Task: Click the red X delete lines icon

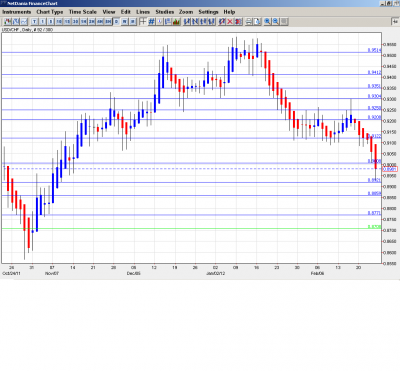Action: click(x=229, y=22)
